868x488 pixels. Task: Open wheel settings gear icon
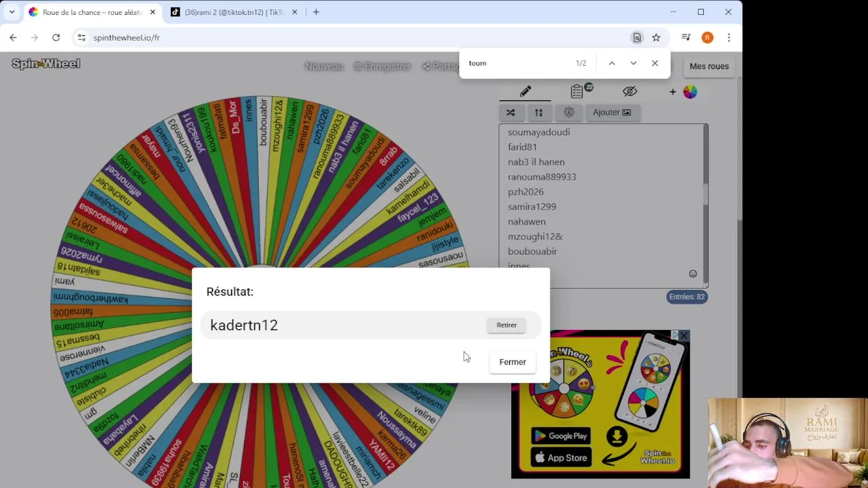pyautogui.click(x=568, y=113)
